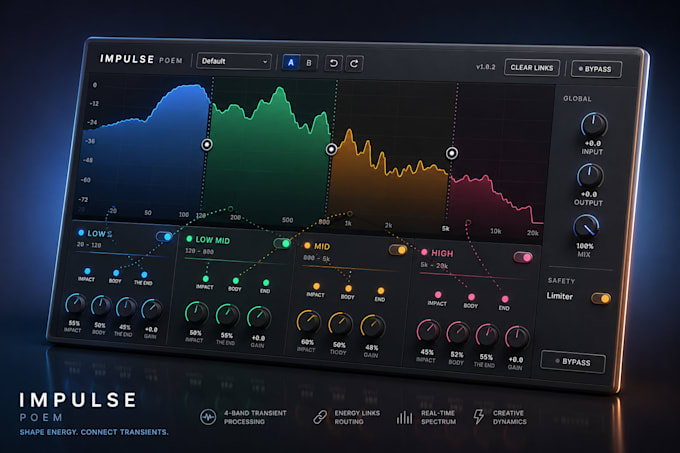Click the LOW band THE END node dot
The height and width of the screenshot is (453, 680).
click(x=144, y=274)
